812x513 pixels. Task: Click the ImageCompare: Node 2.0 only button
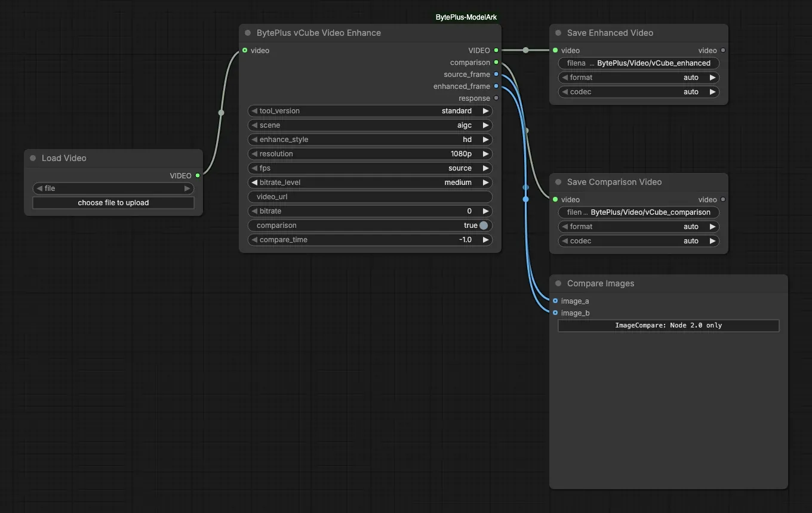[x=669, y=326]
